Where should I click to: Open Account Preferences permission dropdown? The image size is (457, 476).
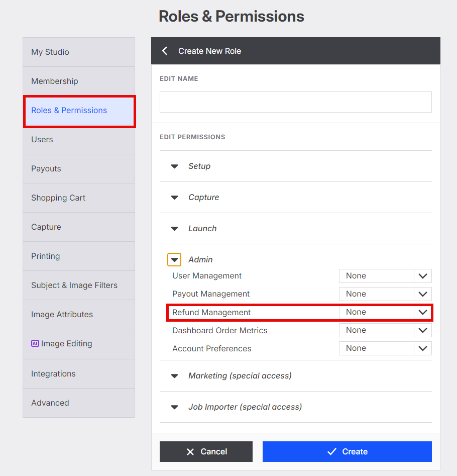[385, 348]
